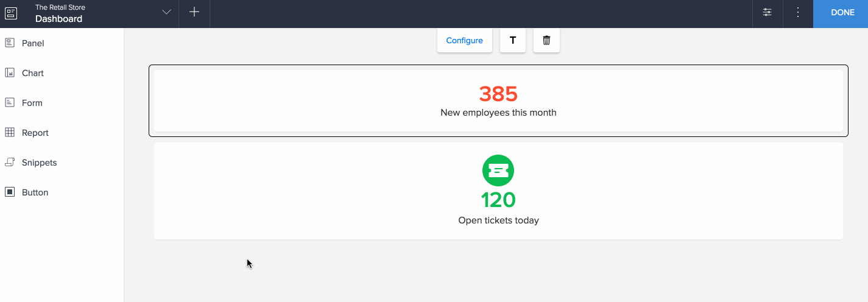
Task: Select the 120 open tickets number
Action: 498,200
